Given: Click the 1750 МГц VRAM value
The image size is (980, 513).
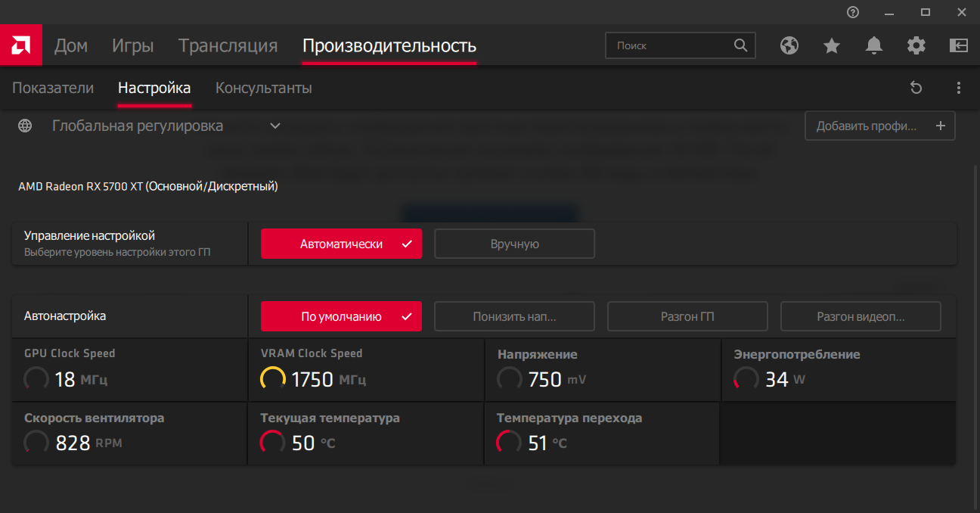Looking at the screenshot, I should [x=329, y=378].
